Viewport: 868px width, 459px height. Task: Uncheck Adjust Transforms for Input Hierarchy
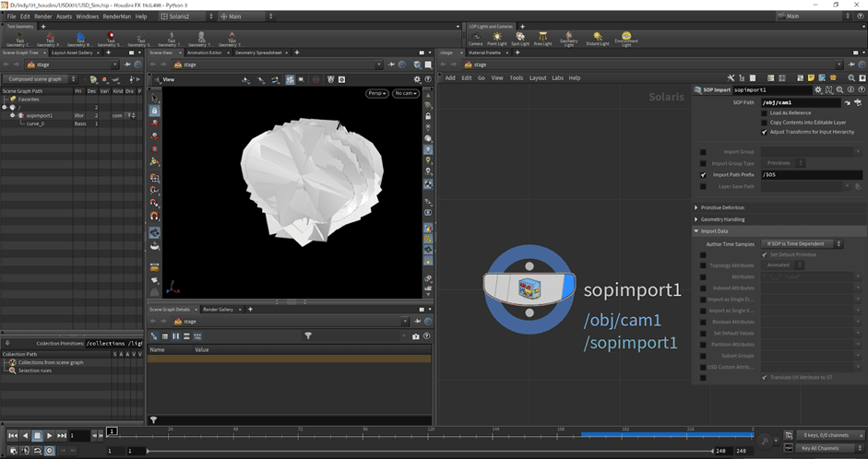click(x=764, y=132)
